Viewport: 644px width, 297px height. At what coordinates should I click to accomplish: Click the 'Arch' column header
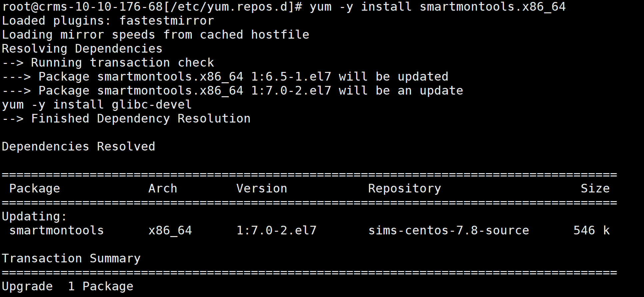click(163, 189)
